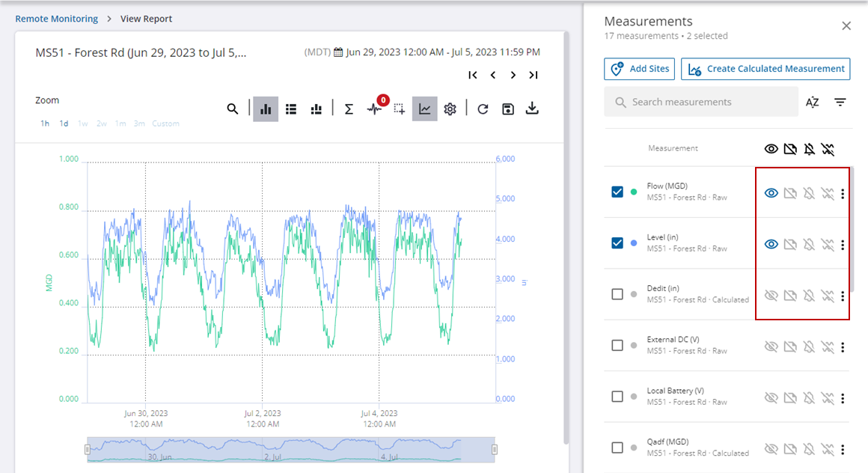Save the report with the floppy disk icon
The image size is (868, 473).
pos(508,109)
